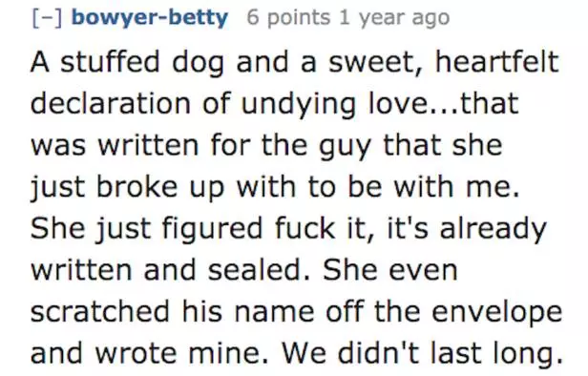Click the words 'written and sealed'
The height and width of the screenshot is (376, 588).
pyautogui.click(x=170, y=270)
